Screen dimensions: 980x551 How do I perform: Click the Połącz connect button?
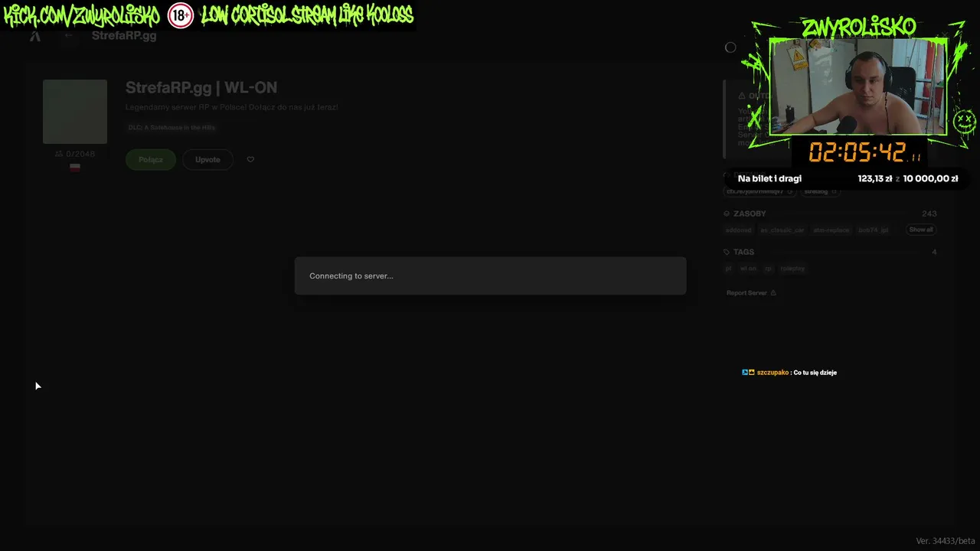tap(151, 160)
